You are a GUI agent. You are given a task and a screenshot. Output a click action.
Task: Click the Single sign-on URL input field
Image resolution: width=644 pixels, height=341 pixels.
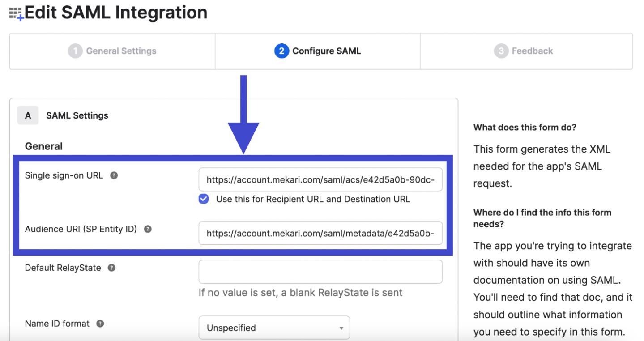[320, 180]
